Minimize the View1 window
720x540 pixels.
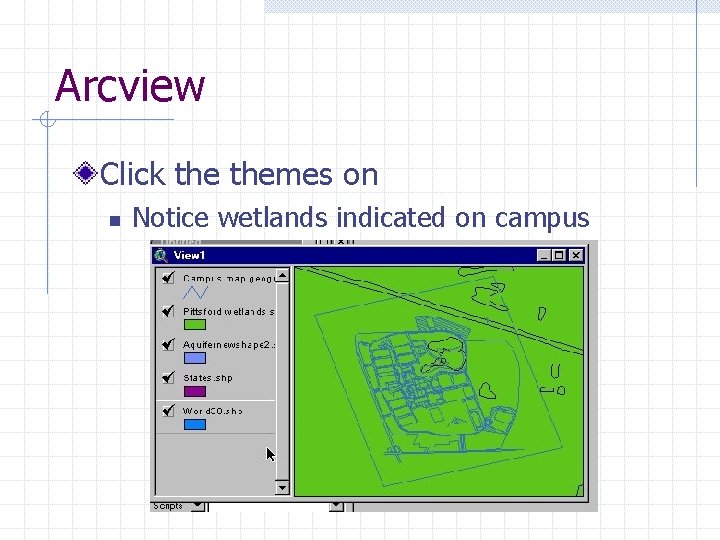tap(544, 255)
